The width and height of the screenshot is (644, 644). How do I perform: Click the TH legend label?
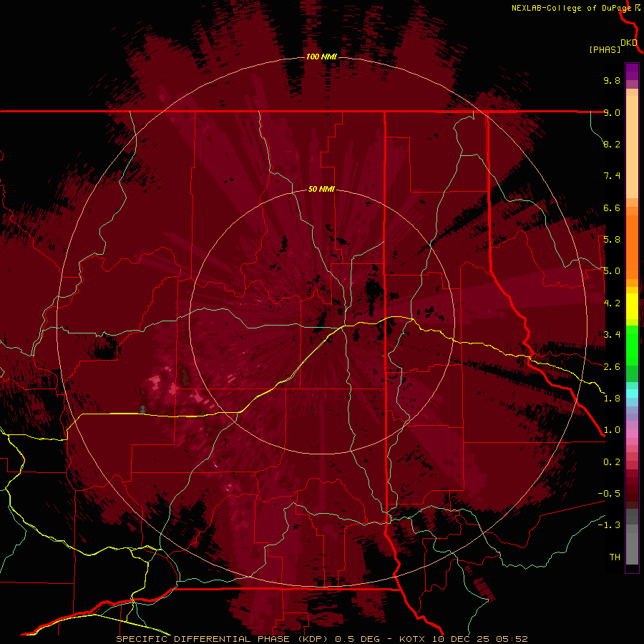[615, 557]
